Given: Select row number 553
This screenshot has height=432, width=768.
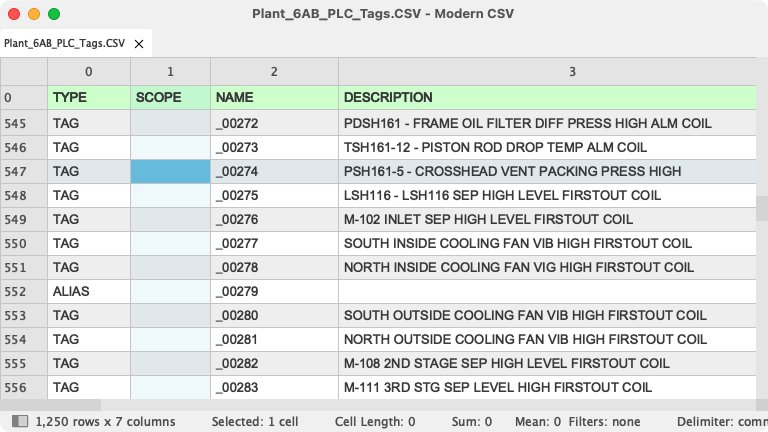Looking at the screenshot, I should 24,315.
